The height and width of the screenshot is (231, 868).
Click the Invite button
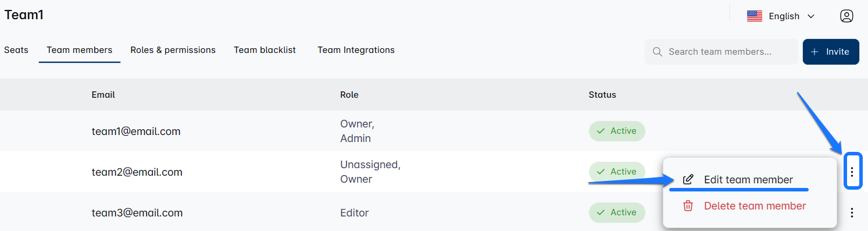(831, 52)
